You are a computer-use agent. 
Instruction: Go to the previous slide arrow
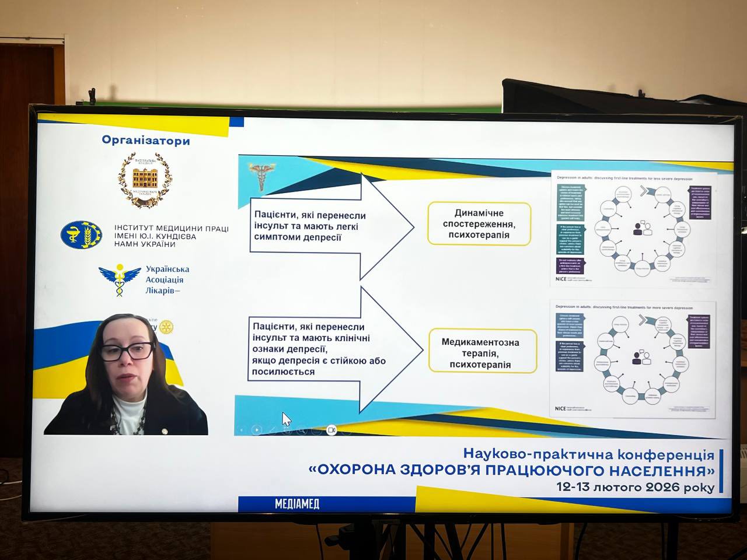pos(242,430)
